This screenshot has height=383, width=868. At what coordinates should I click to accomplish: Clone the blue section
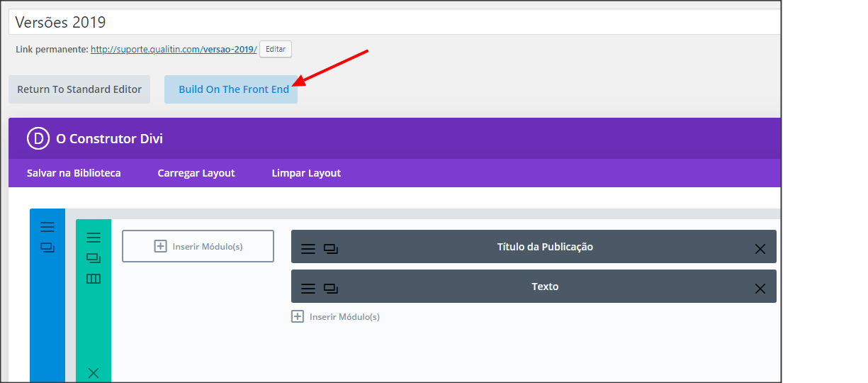(47, 248)
